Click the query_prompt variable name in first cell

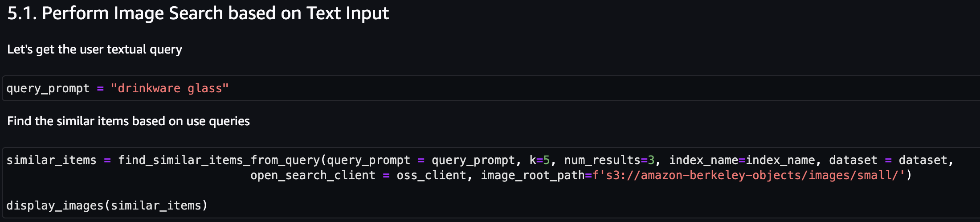(48, 88)
